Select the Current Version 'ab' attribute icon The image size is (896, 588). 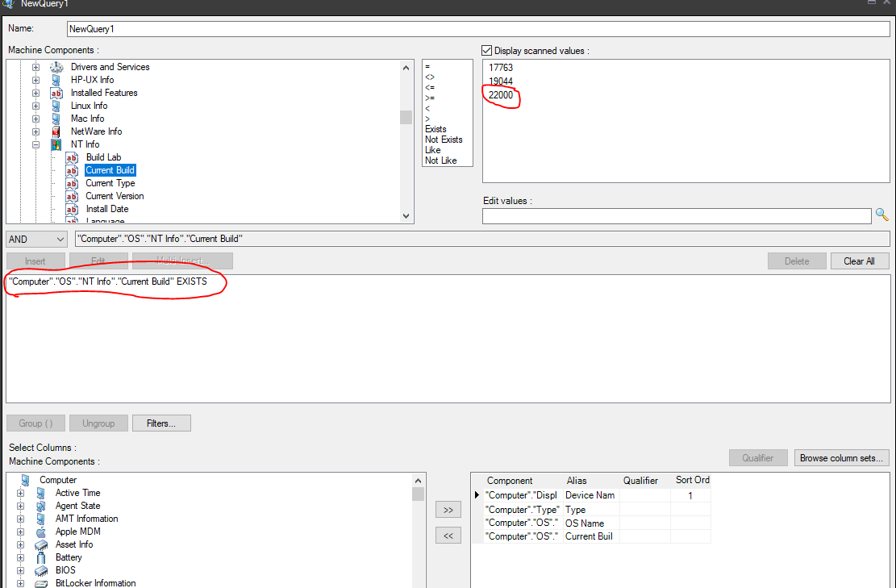pyautogui.click(x=72, y=196)
